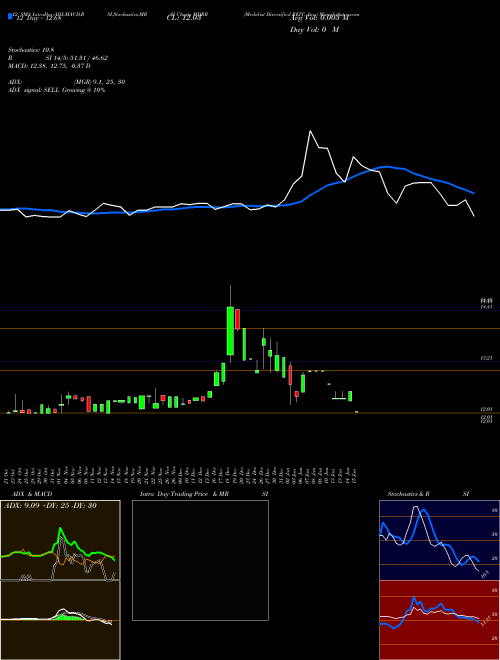This screenshot has height=660, width=500.
Task: Click the 'Avg Vol: 0.003 M' text
Action: click(319, 18)
